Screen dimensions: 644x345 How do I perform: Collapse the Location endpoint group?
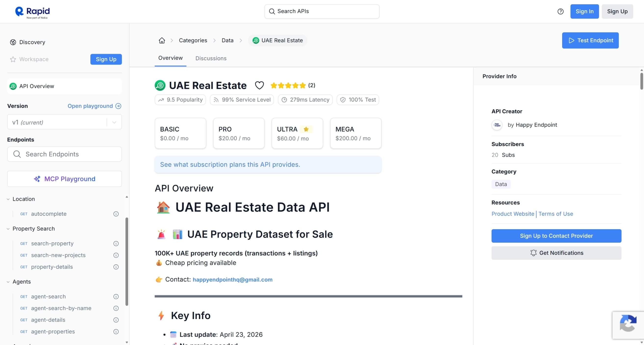(x=8, y=199)
